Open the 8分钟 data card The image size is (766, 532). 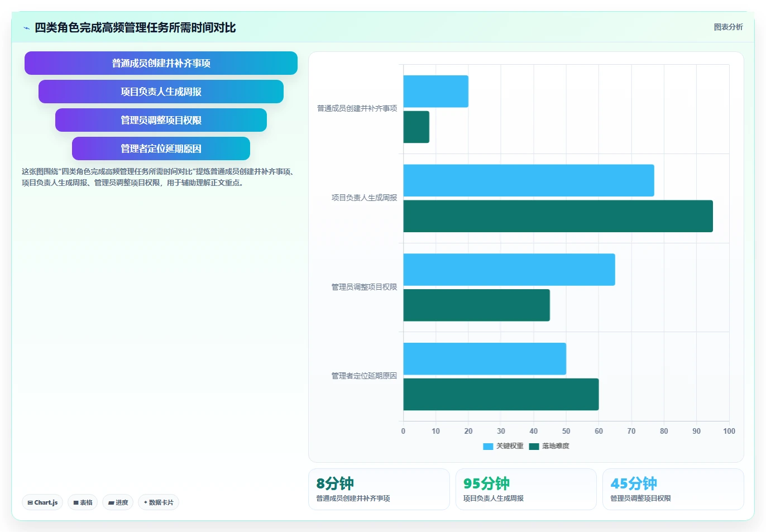(379, 489)
